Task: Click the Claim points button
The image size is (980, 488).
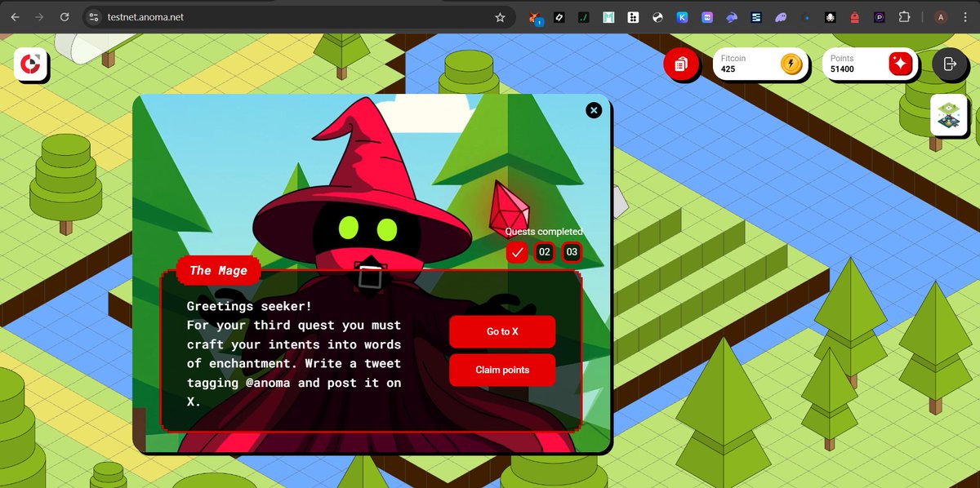Action: [502, 370]
